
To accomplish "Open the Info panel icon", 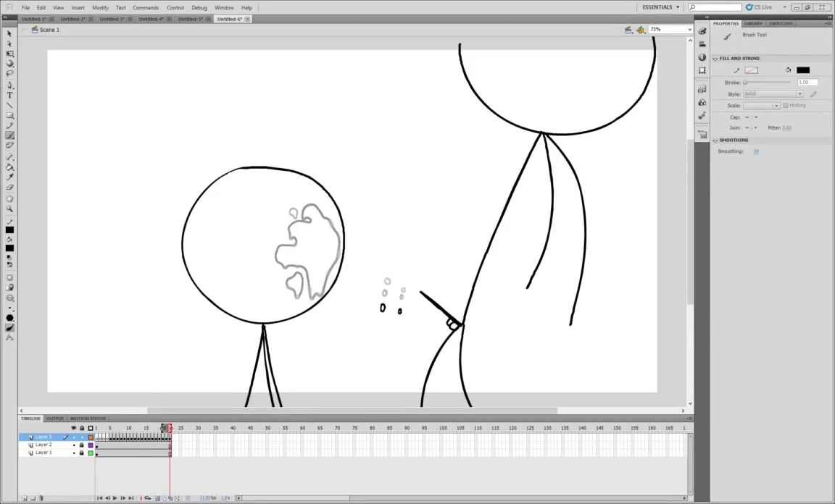I will [702, 57].
